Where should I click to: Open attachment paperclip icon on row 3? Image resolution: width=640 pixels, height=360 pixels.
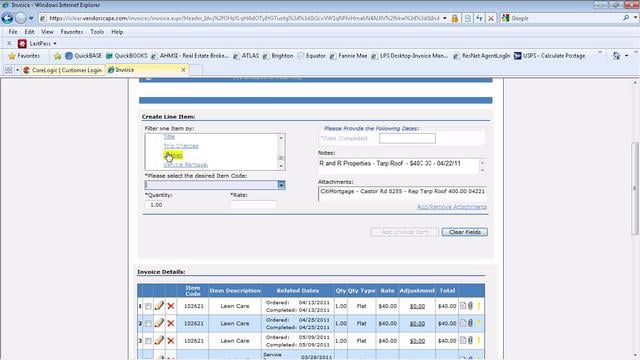(470, 340)
